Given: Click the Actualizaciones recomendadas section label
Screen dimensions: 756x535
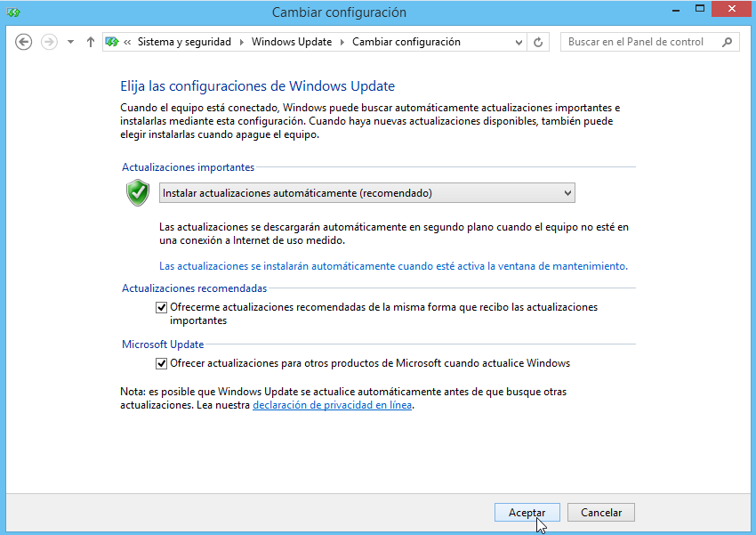Looking at the screenshot, I should 194,288.
